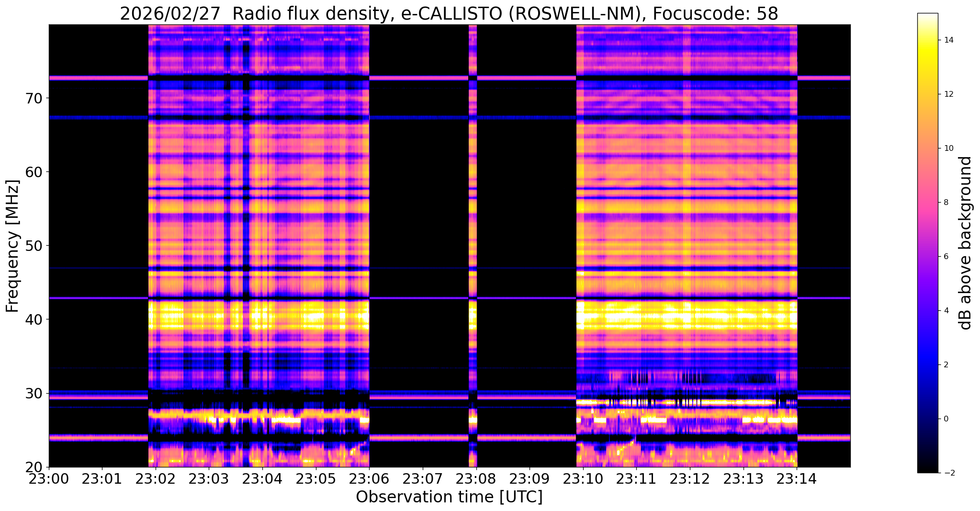Click the 23:01 time tick label
The image size is (980, 511).
pyautogui.click(x=102, y=478)
